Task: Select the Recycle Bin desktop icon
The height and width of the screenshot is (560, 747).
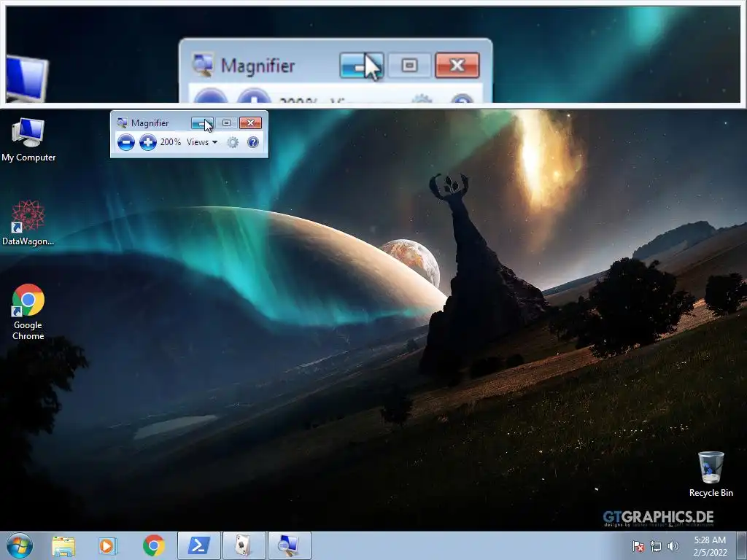Action: (711, 474)
